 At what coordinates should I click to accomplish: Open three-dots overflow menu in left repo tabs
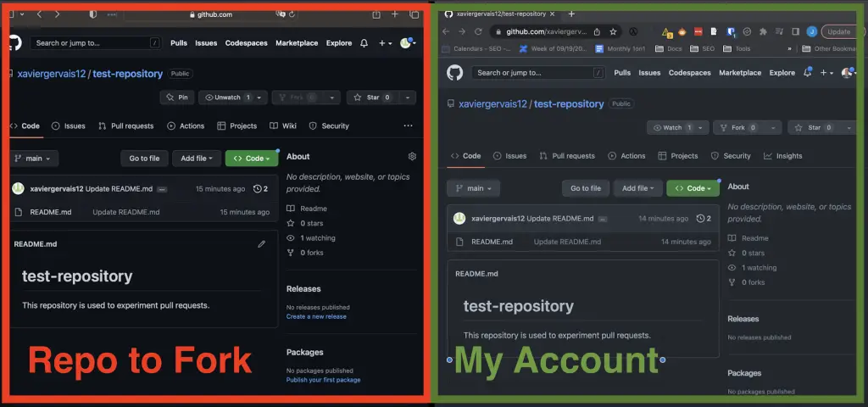(x=408, y=125)
